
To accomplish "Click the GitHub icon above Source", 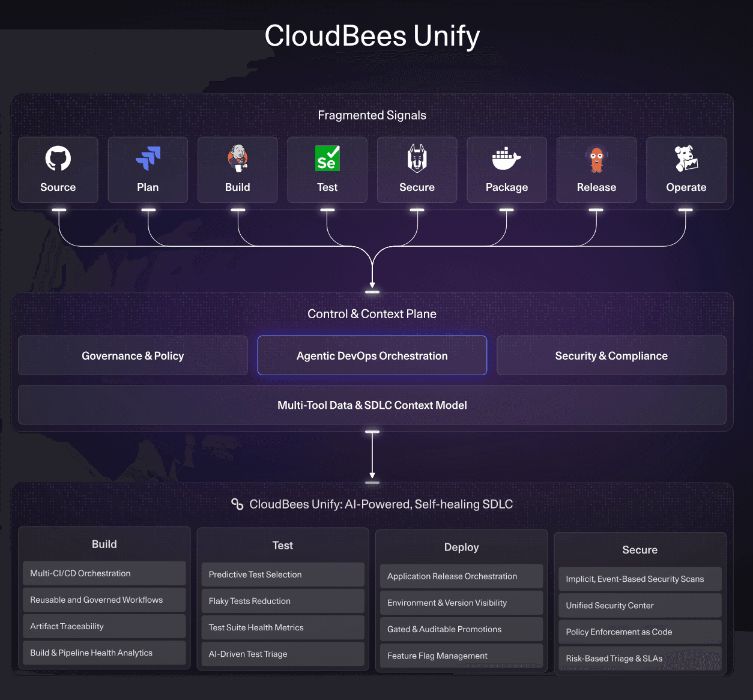I will pyautogui.click(x=58, y=158).
